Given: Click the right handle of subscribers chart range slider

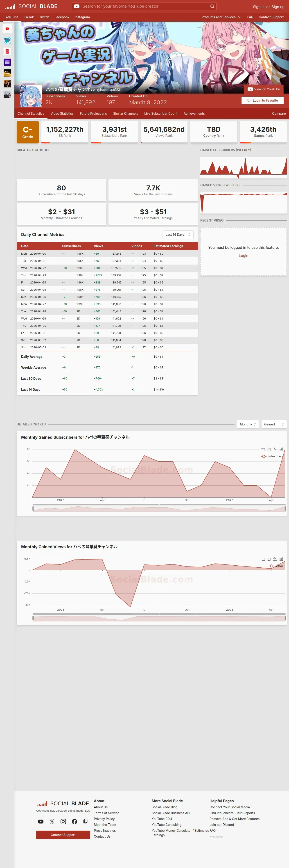Looking at the screenshot, I should click(x=285, y=508).
